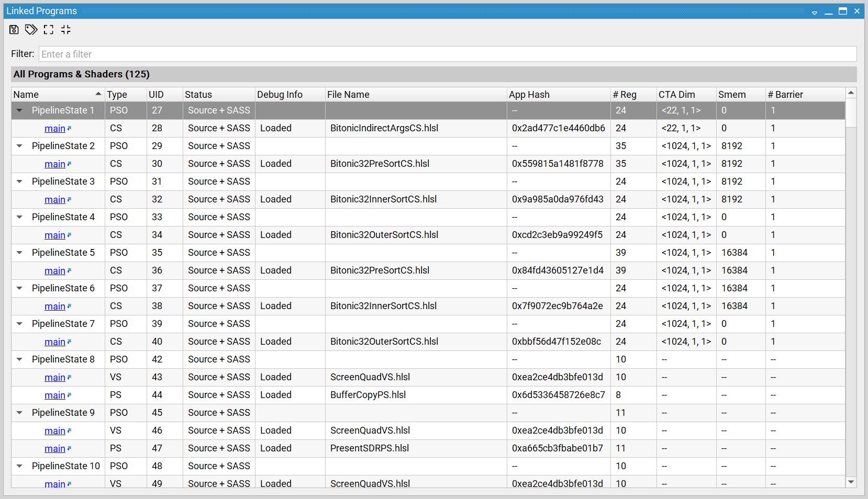Click the external link icon beside UID 44 main
The width and height of the screenshot is (868, 499).
[69, 395]
